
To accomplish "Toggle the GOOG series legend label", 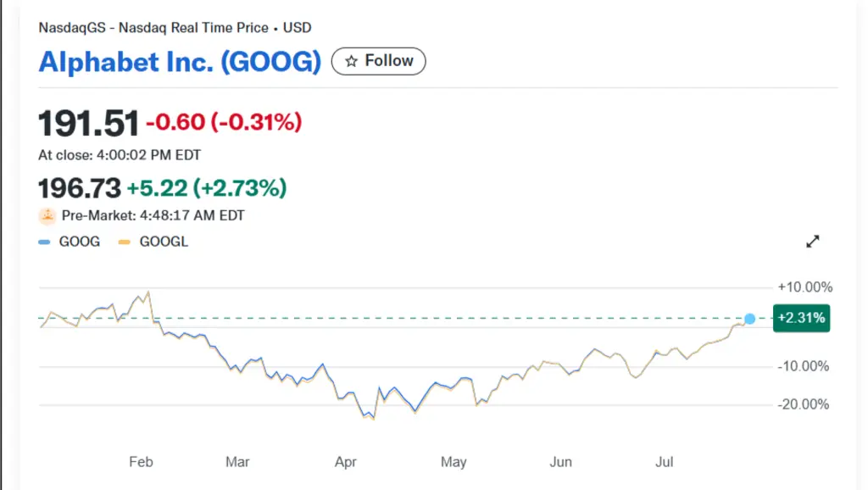I will (x=79, y=242).
